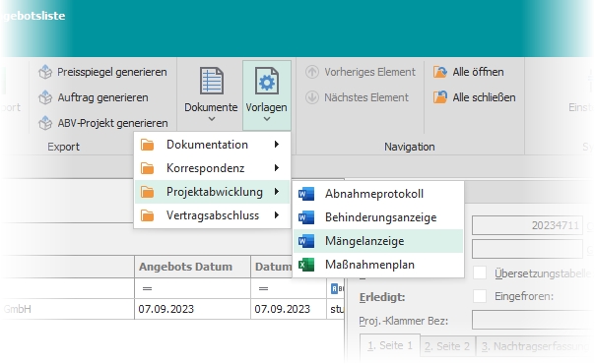Open the Korrespondenz menu entry
This screenshot has height=364, width=595.
(x=212, y=168)
